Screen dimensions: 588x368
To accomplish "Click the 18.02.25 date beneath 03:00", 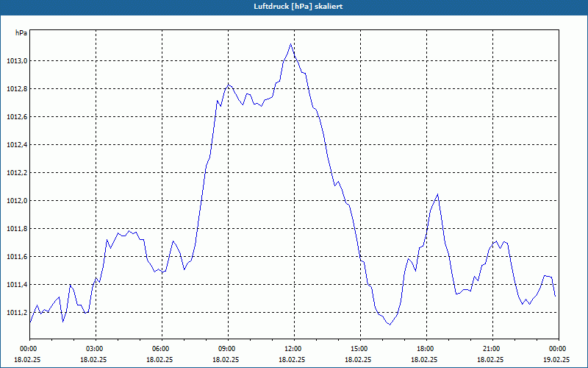I will pos(93,359).
